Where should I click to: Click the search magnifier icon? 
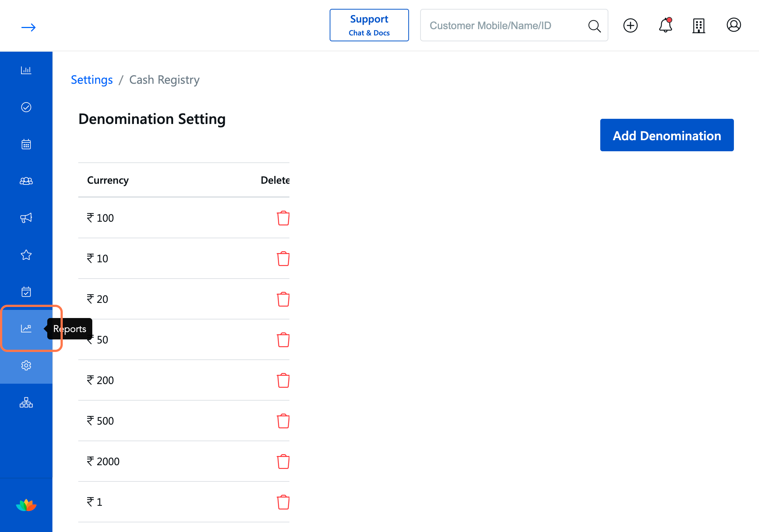click(x=594, y=26)
